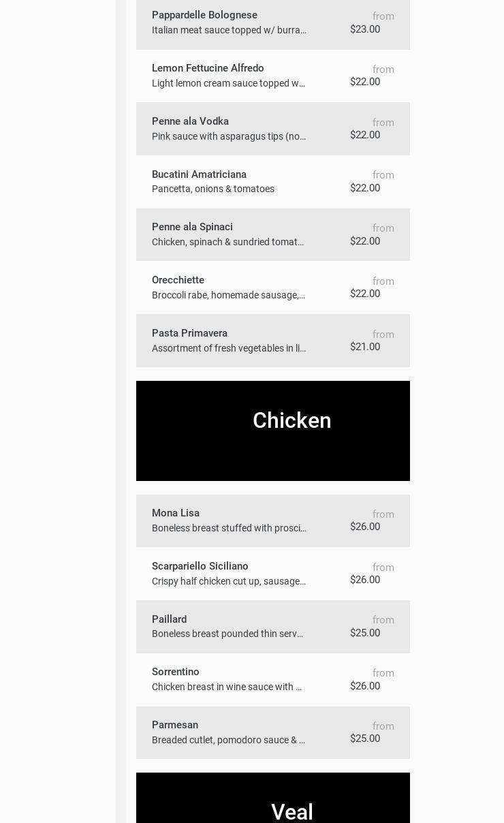Select the Penne ala Spinaci entry

(x=192, y=227)
